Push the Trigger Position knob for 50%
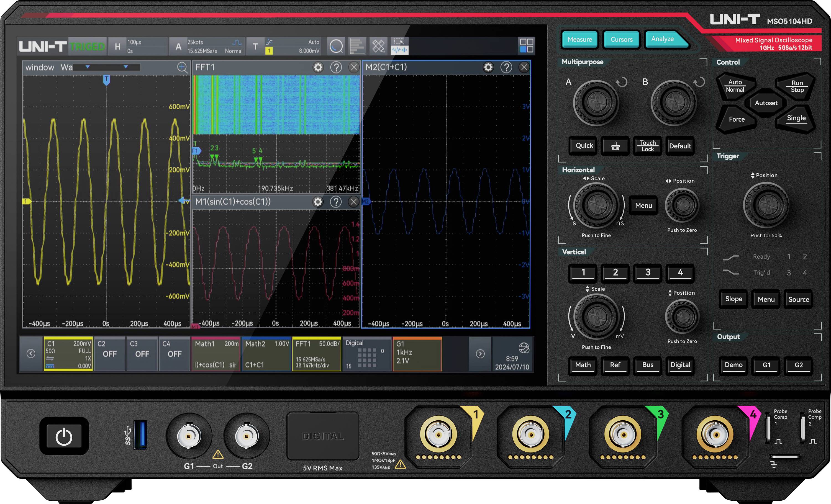 coord(766,205)
